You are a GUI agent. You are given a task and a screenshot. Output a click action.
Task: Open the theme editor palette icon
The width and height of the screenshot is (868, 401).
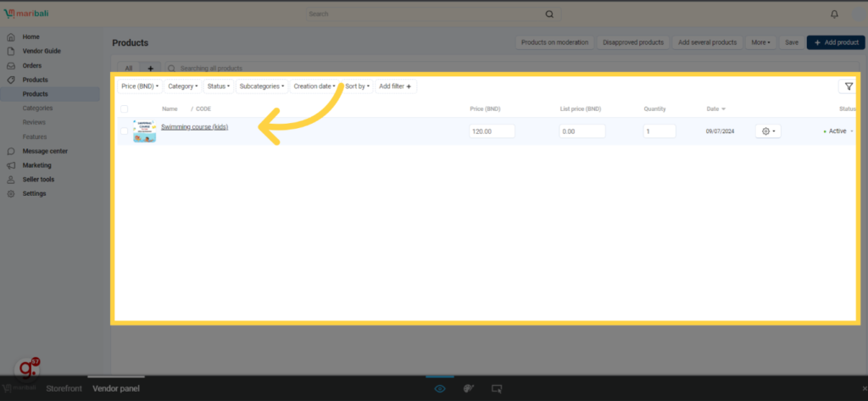468,388
